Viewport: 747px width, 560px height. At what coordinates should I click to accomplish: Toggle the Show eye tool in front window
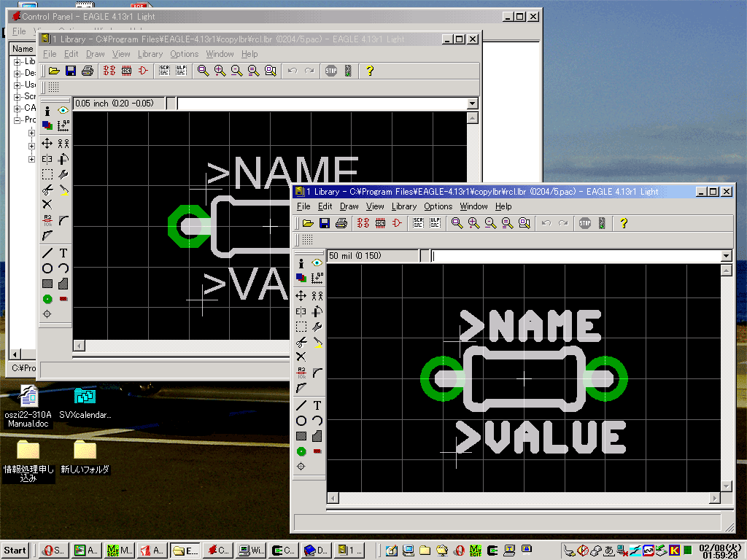pyautogui.click(x=317, y=262)
